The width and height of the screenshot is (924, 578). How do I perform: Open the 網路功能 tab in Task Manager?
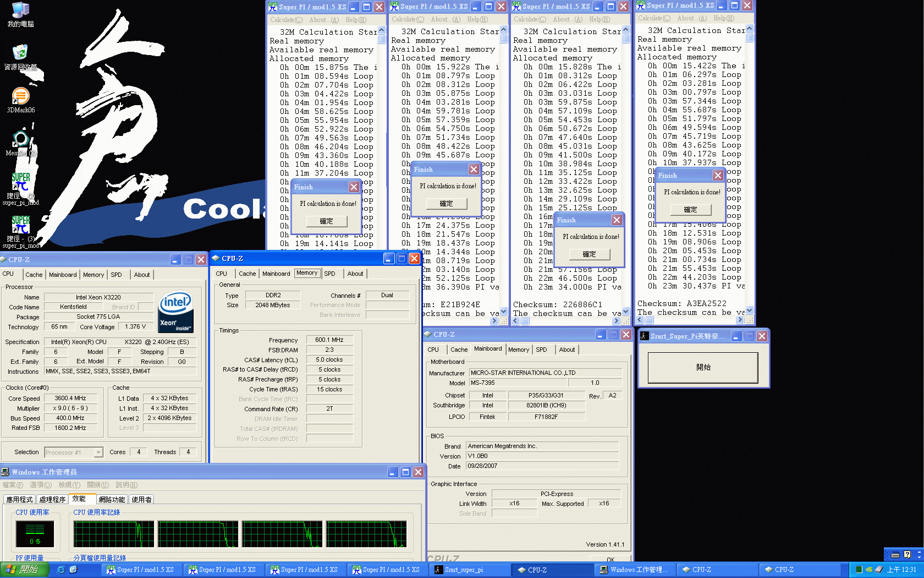coord(112,500)
